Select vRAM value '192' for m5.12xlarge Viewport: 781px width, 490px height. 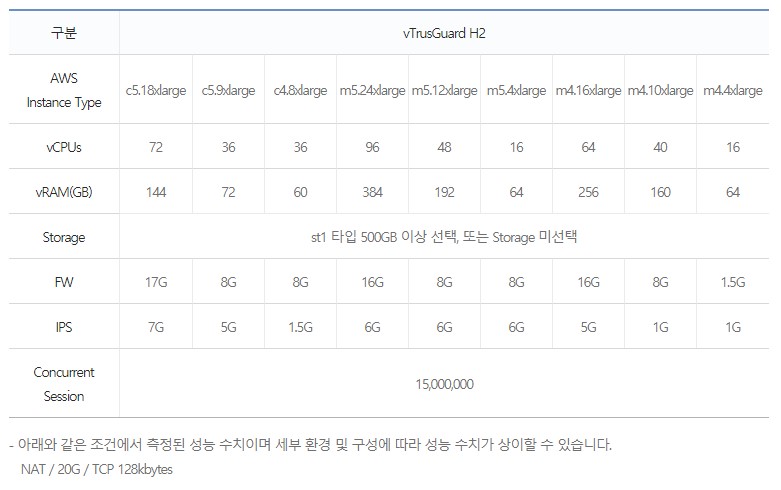point(444,192)
